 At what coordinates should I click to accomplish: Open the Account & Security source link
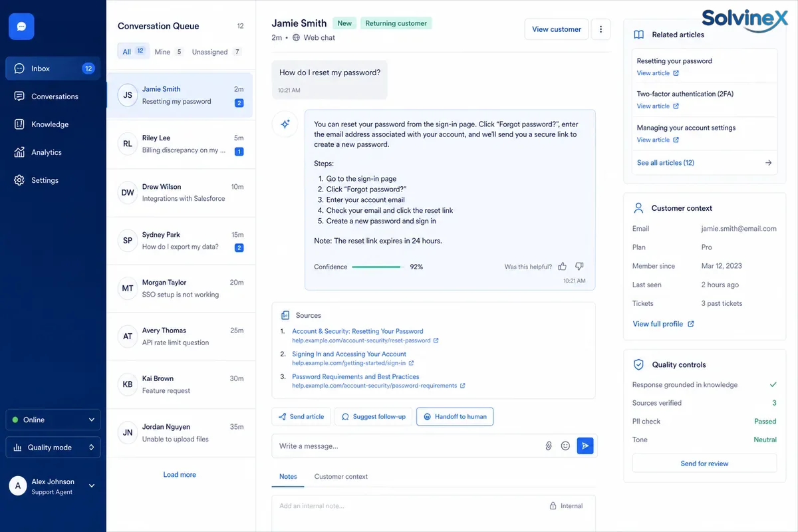coord(358,331)
